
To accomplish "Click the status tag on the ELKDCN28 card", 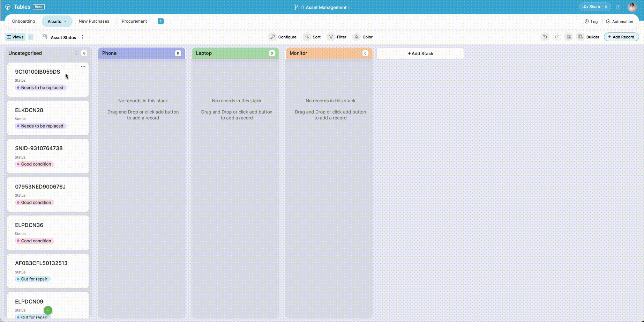I will [x=40, y=126].
